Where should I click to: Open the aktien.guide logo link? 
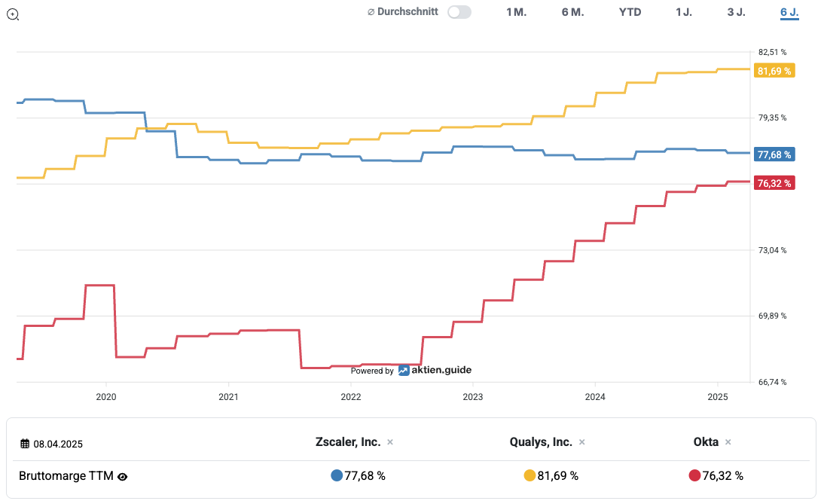[435, 370]
